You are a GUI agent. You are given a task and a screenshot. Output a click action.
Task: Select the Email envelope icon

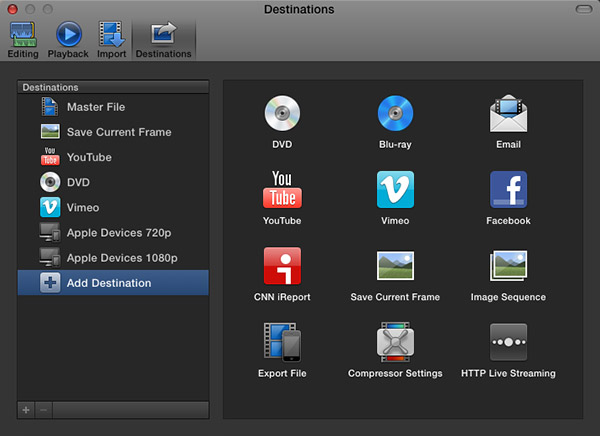point(509,113)
